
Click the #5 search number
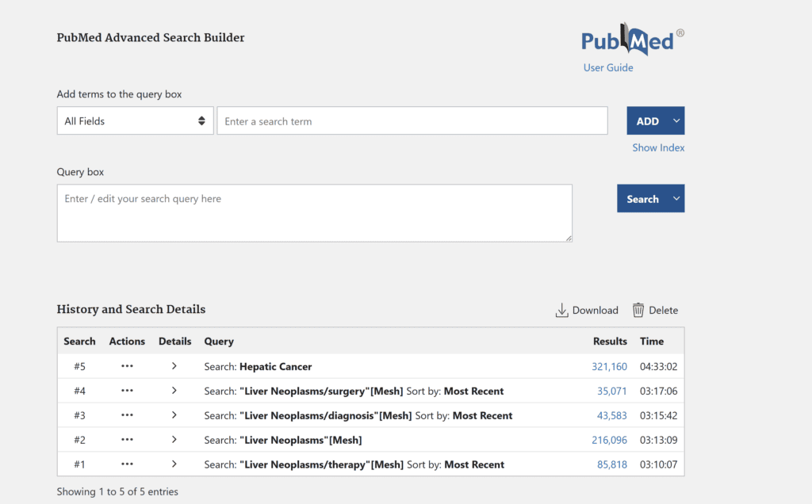[x=79, y=366]
